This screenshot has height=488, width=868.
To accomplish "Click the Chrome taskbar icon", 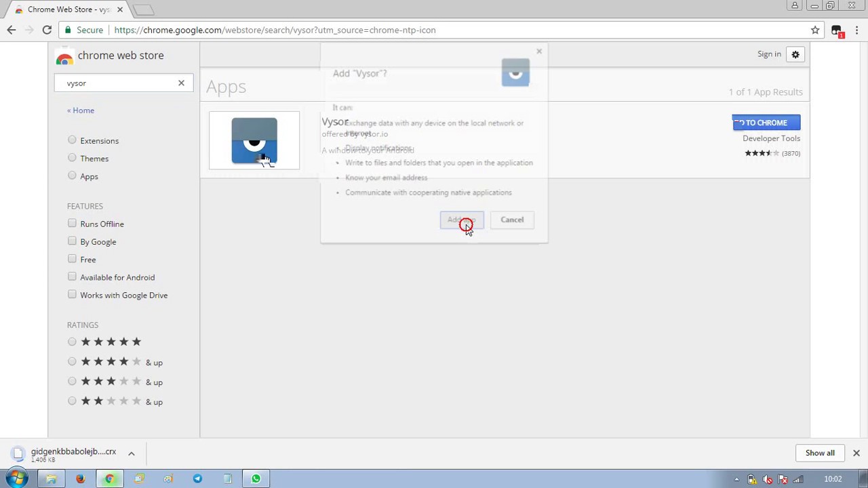I will pos(109,479).
